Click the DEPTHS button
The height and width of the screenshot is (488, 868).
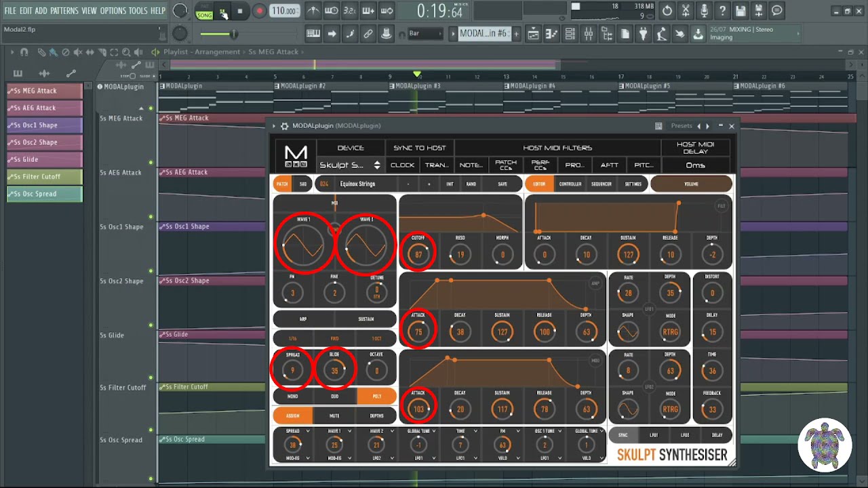coord(376,416)
